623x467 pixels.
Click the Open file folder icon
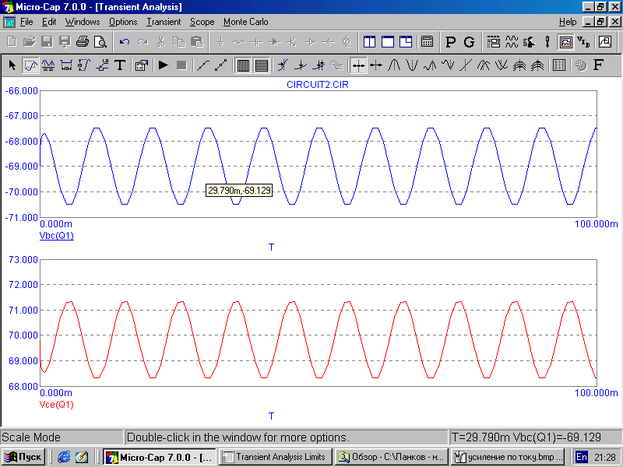pyautogui.click(x=29, y=42)
